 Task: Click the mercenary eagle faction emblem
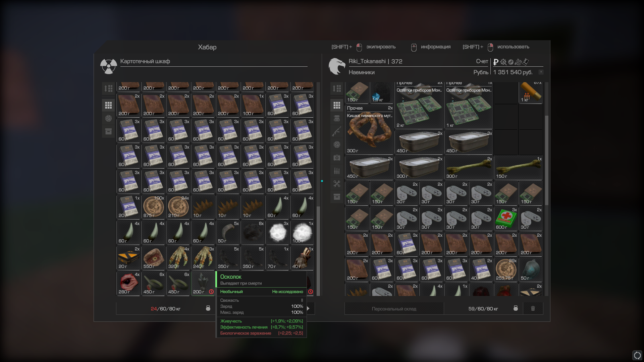click(x=337, y=66)
